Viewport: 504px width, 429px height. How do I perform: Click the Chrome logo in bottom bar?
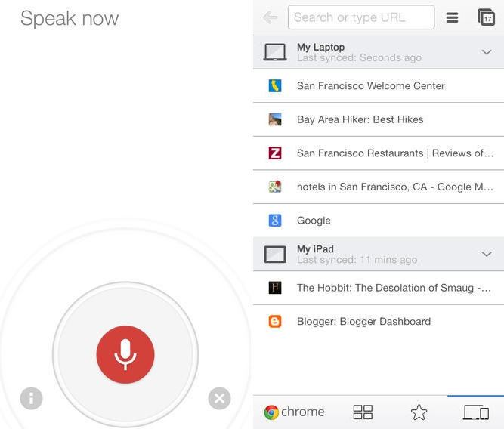point(294,412)
